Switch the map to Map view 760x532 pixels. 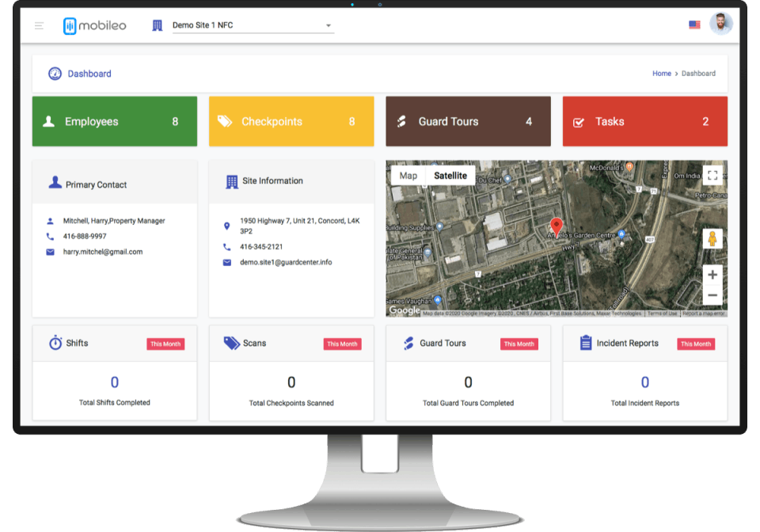point(408,176)
